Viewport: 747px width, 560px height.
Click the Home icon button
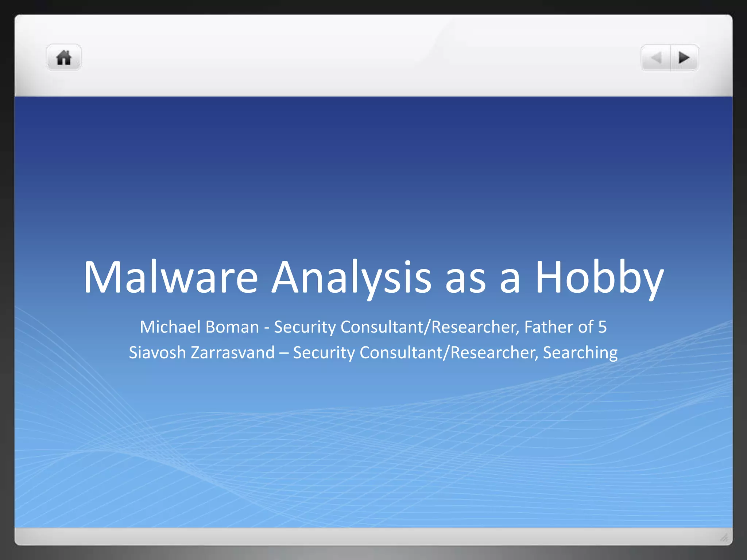pyautogui.click(x=64, y=58)
